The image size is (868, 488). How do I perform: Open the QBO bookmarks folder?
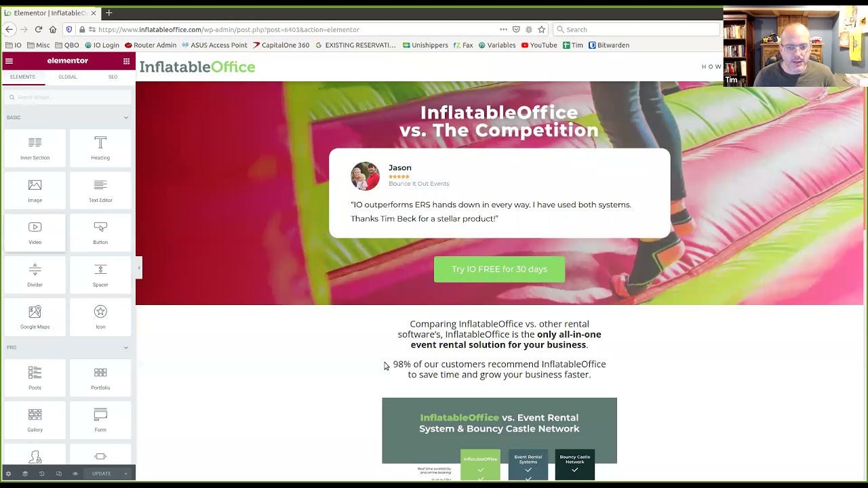(67, 45)
